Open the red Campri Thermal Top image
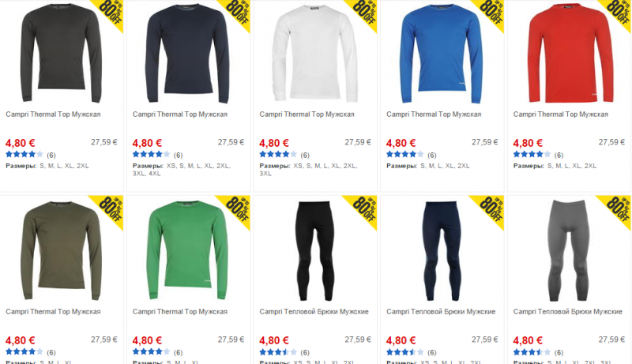The image size is (632, 364). pos(570,53)
